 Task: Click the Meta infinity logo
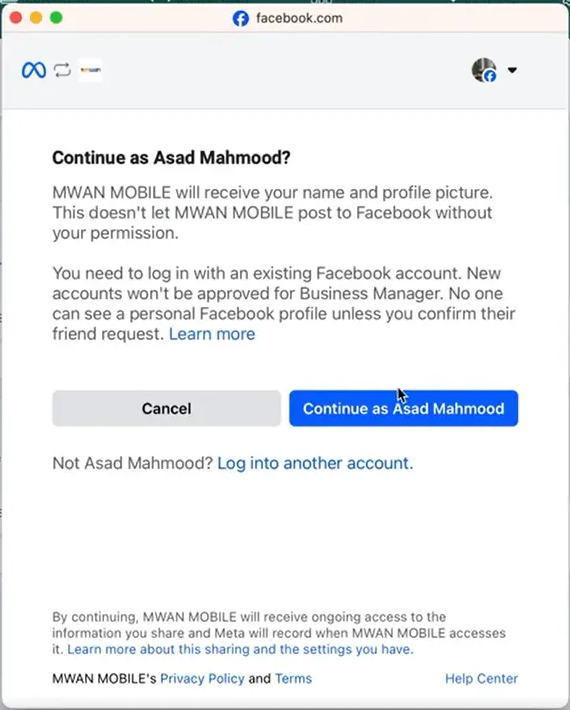[x=34, y=70]
